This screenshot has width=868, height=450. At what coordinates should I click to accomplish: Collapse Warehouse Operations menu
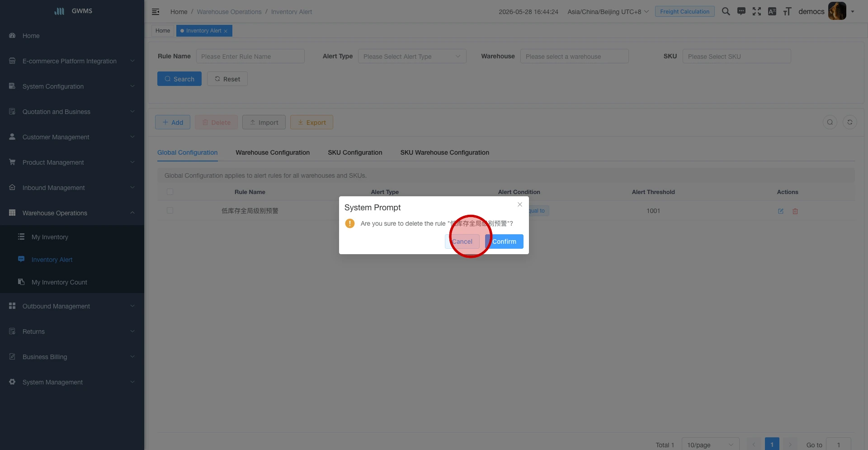tap(72, 213)
